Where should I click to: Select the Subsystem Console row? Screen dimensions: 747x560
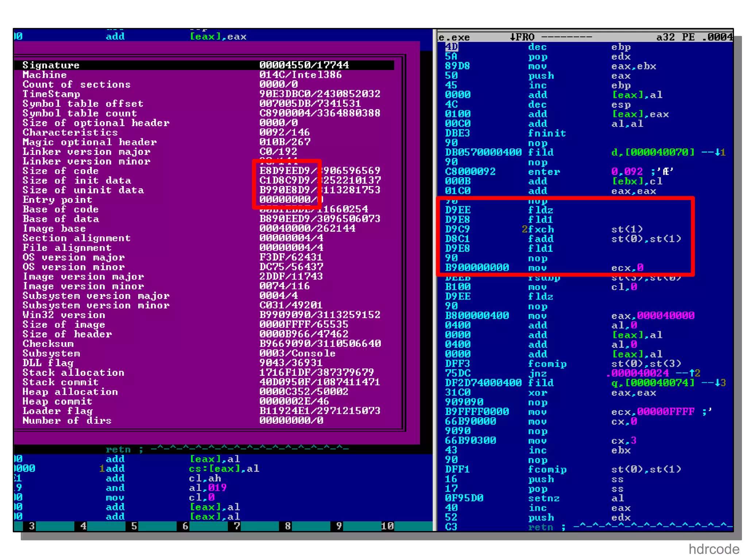click(x=204, y=353)
